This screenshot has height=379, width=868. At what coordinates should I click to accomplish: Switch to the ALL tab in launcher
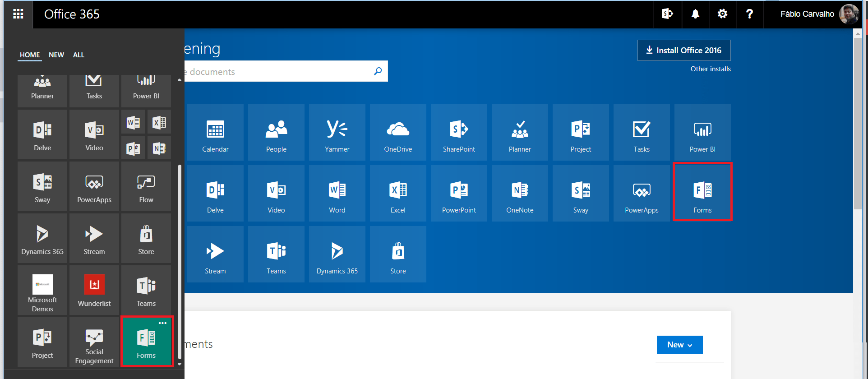pos(78,55)
